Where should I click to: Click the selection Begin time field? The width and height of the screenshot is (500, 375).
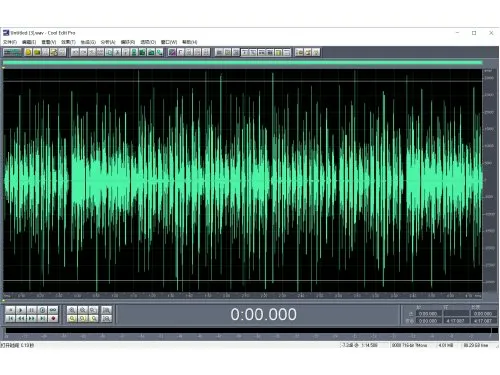click(428, 314)
